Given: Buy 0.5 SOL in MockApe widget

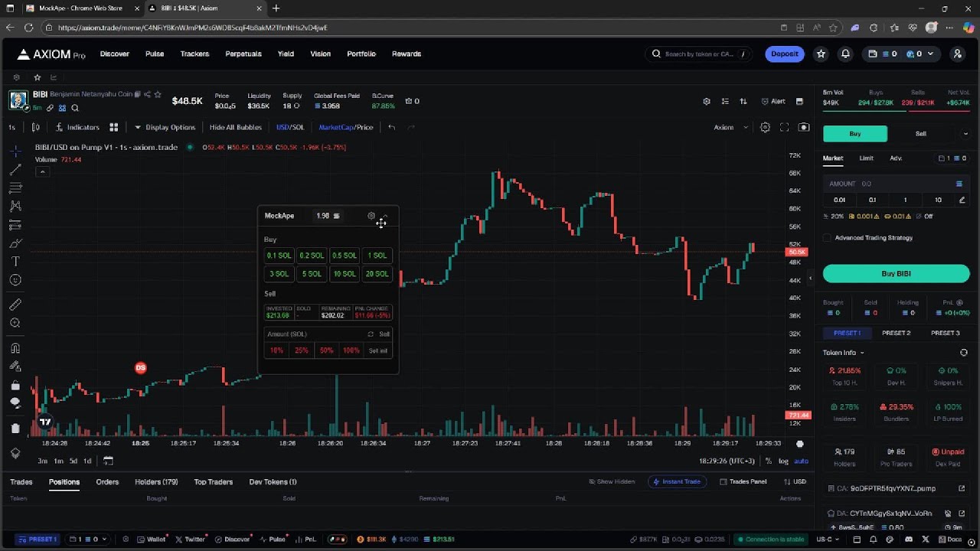Looking at the screenshot, I should pyautogui.click(x=344, y=256).
